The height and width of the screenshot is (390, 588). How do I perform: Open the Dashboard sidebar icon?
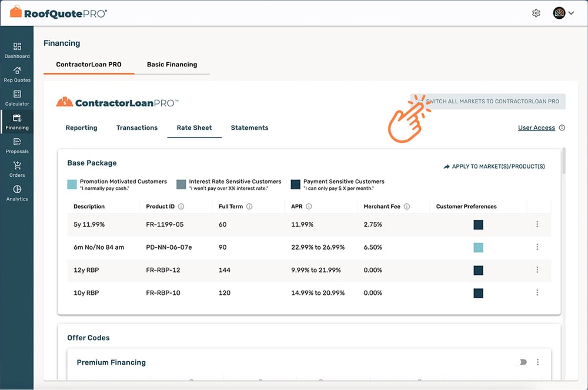[x=17, y=46]
